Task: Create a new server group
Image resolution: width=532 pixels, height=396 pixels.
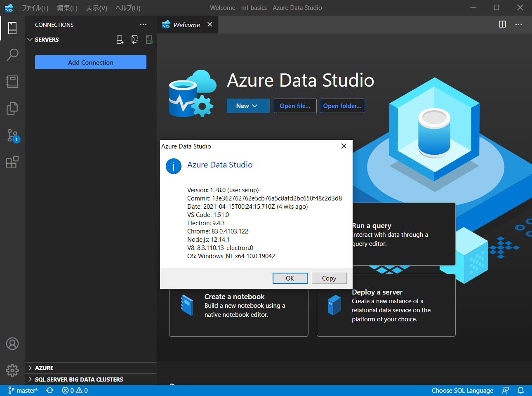Action: 134,39
